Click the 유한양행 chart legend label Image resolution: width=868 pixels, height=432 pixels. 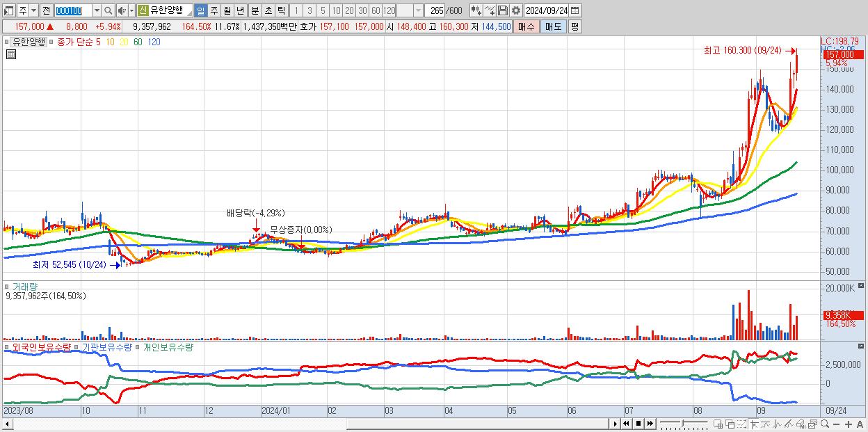tap(29, 42)
